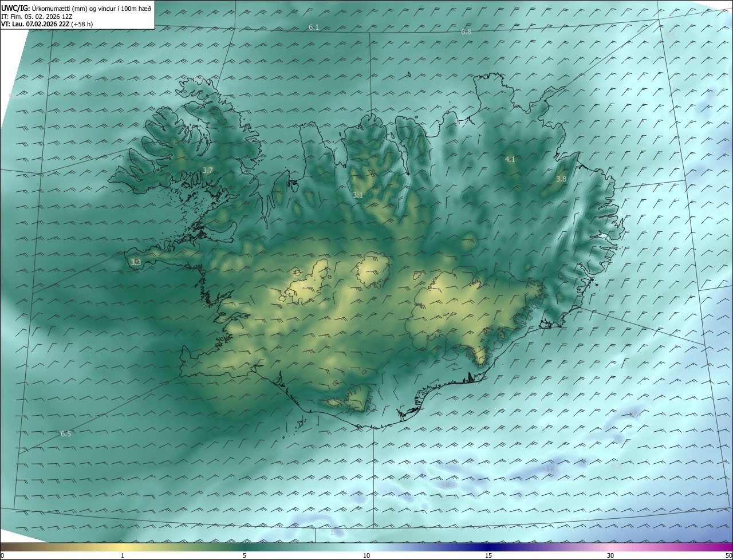Click the 'Úrkomumætti (mm) og vindur' title line
This screenshot has width=733, height=560.
point(77,8)
